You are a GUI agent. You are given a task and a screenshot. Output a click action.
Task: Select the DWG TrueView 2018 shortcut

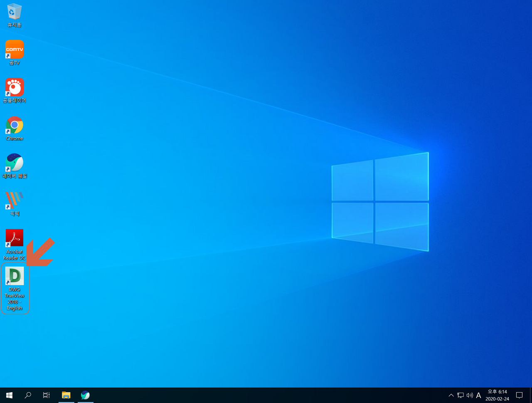15,289
